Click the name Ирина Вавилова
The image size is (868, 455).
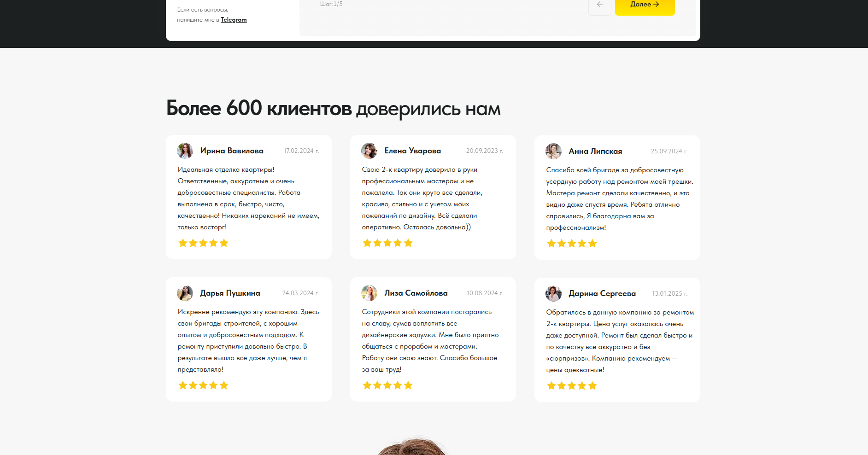(x=232, y=151)
